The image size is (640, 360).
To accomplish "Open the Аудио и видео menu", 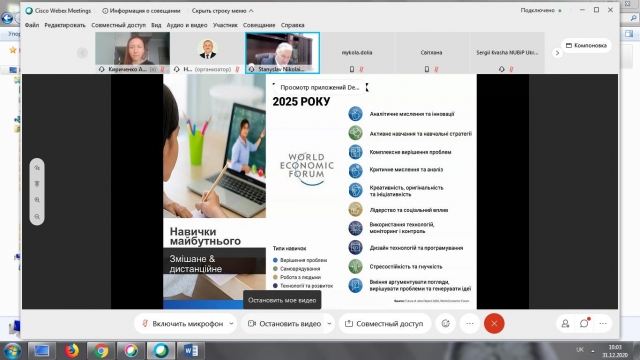I will coord(187,25).
